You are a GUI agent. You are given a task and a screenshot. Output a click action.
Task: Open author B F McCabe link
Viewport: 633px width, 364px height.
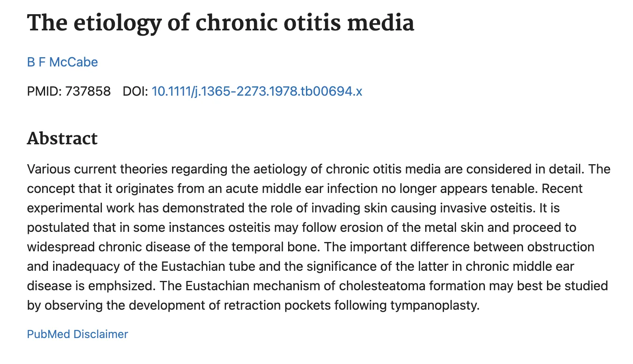pos(62,62)
